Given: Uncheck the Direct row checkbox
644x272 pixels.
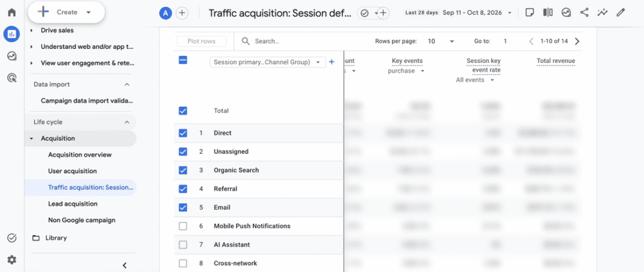Looking at the screenshot, I should [183, 133].
